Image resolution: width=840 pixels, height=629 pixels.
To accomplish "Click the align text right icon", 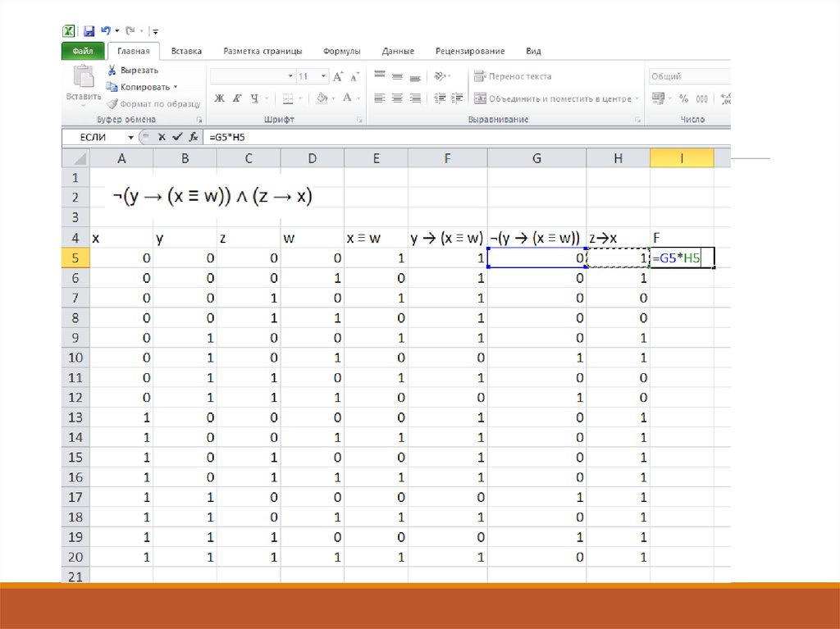I will click(414, 98).
